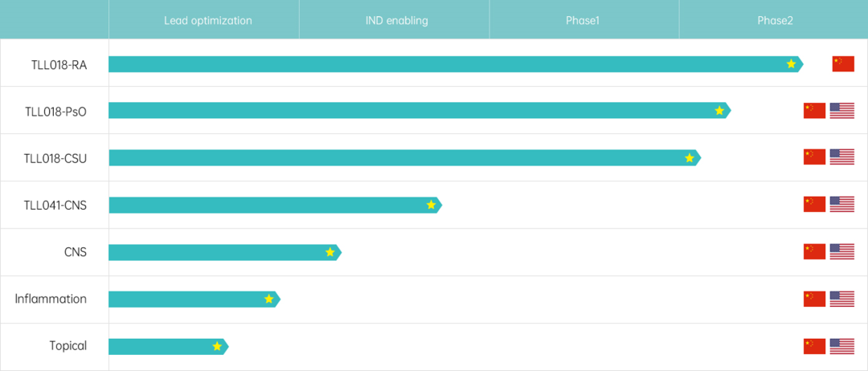This screenshot has height=371, width=868.
Task: Click the China flag in Topical row
Action: [814, 346]
